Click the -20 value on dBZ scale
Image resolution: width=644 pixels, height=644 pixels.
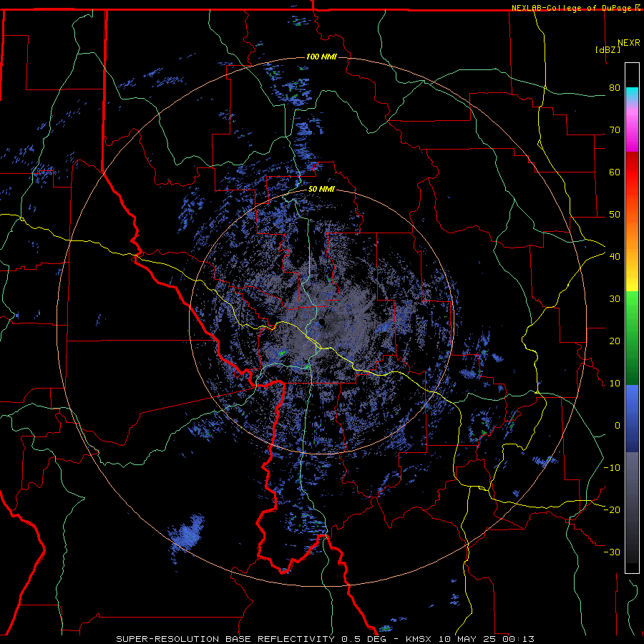tap(612, 510)
